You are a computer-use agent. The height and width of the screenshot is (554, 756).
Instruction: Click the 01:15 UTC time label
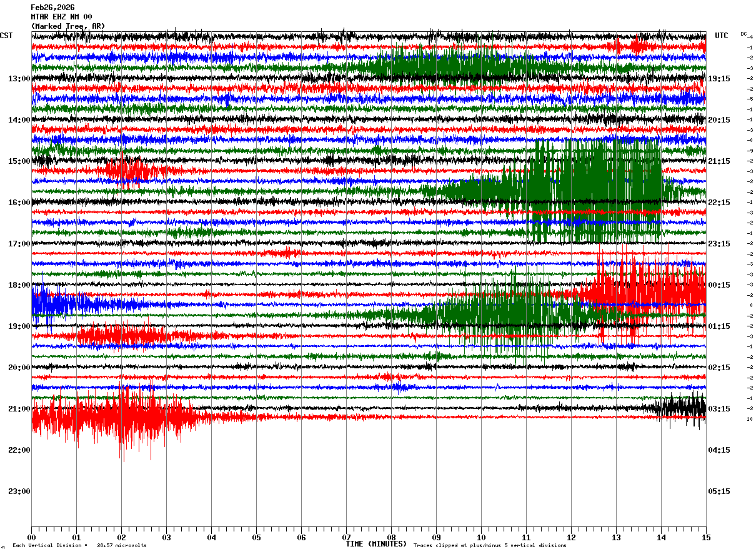pyautogui.click(x=719, y=326)
